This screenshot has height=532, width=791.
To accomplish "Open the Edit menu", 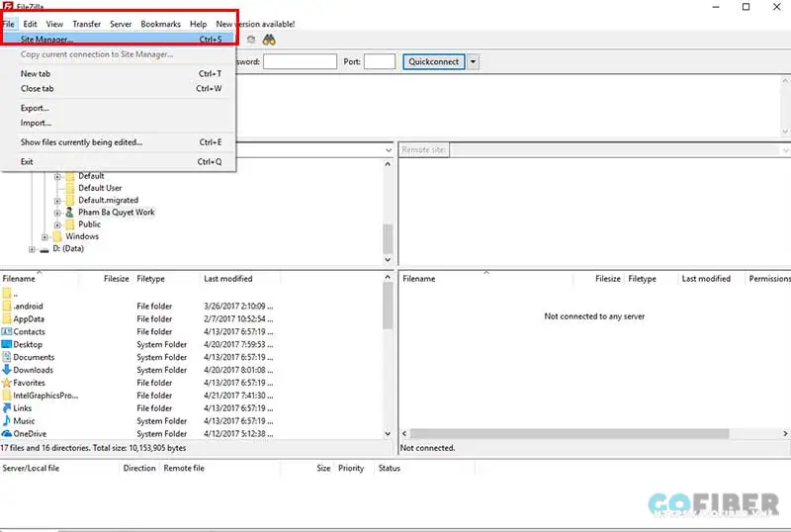I will 30,24.
